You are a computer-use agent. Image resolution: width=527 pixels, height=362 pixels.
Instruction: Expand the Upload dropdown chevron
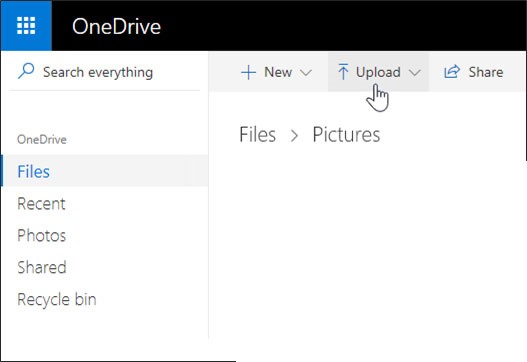coord(415,73)
